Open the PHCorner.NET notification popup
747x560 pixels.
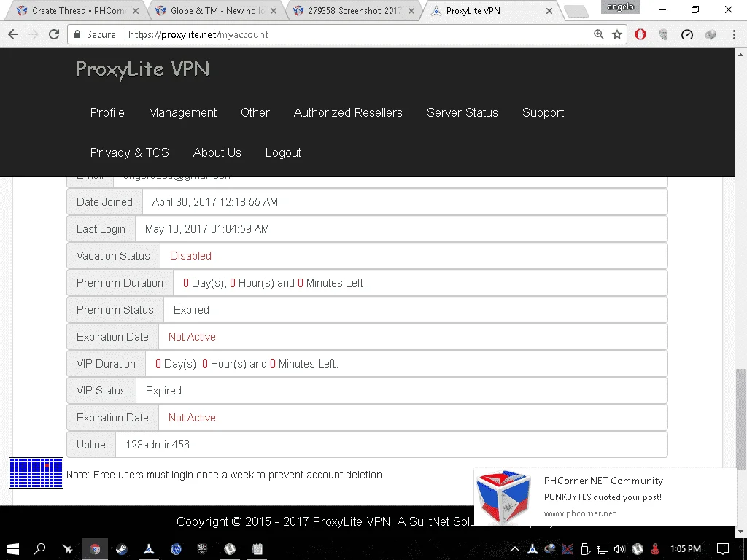click(605, 497)
